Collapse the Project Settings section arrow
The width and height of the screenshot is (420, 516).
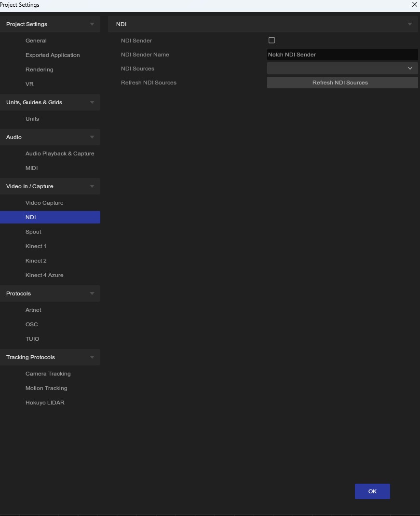(x=92, y=24)
